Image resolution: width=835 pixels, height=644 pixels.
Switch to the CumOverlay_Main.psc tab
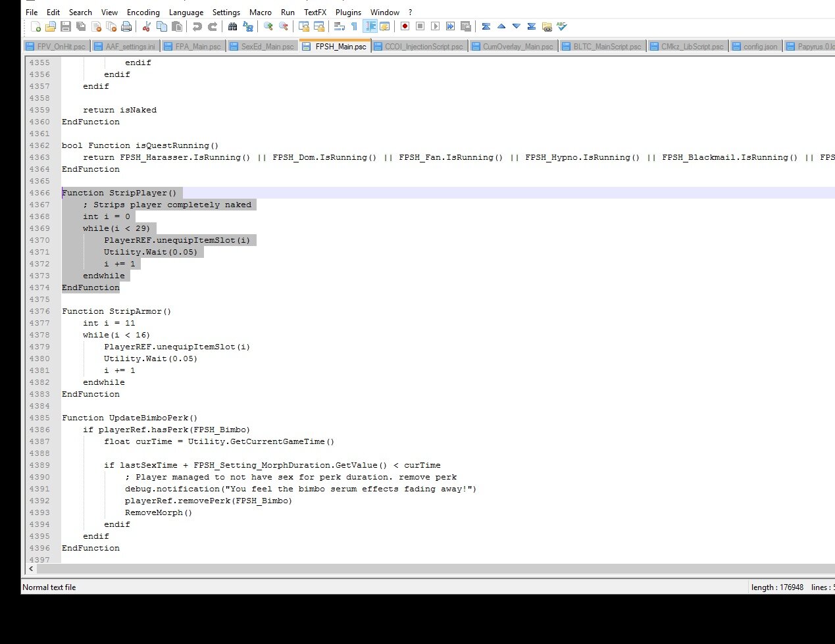click(513, 46)
